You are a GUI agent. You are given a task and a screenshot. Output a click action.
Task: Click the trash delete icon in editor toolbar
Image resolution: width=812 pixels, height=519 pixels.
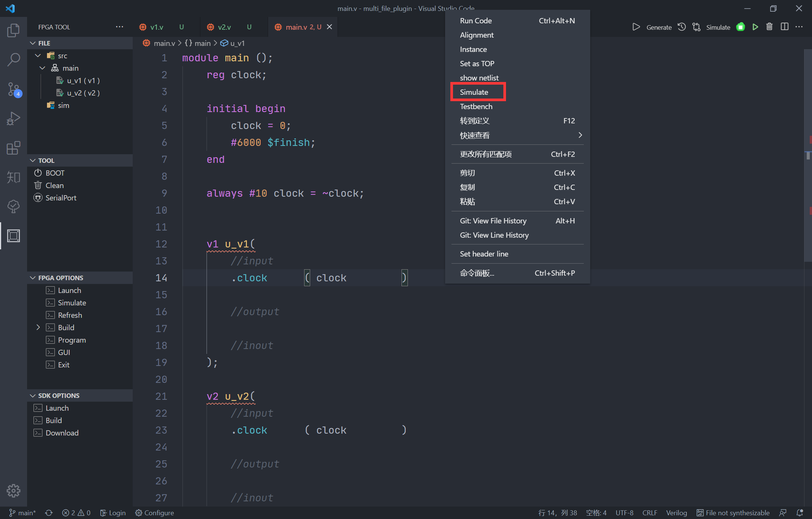[x=769, y=27]
